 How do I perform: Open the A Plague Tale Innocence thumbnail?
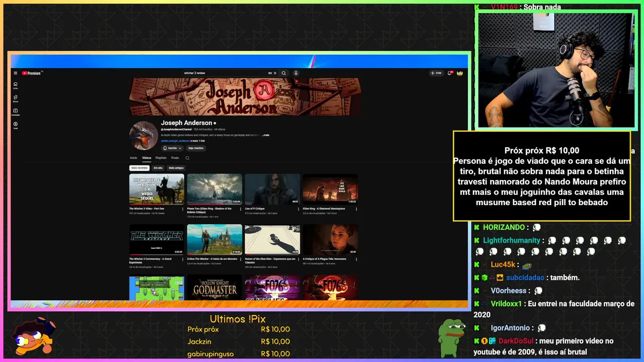click(330, 240)
